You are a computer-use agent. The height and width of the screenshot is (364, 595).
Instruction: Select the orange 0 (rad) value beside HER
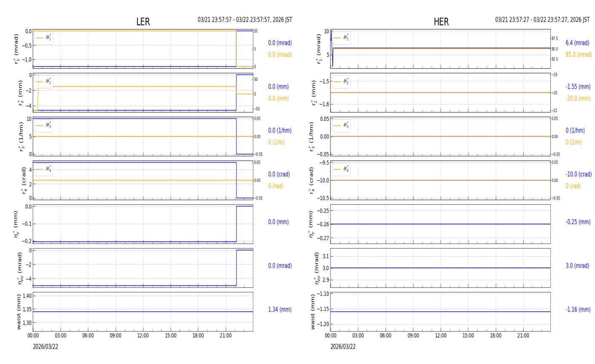point(574,186)
